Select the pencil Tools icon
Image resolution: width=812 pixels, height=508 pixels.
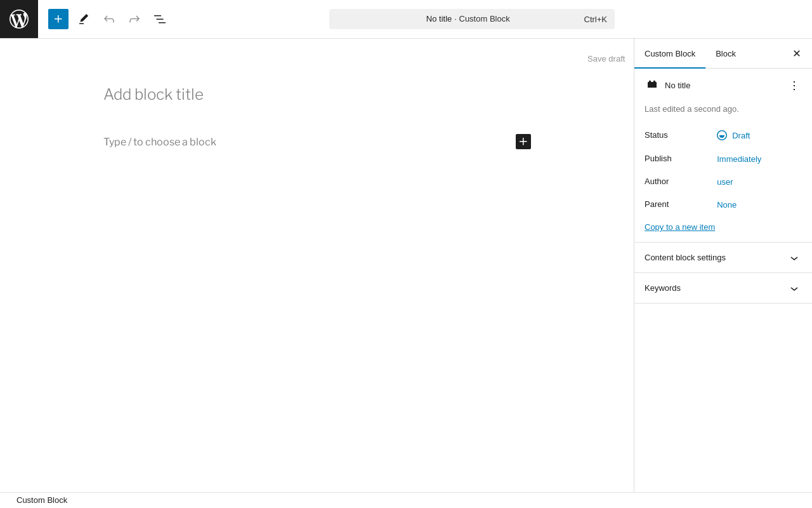84,19
